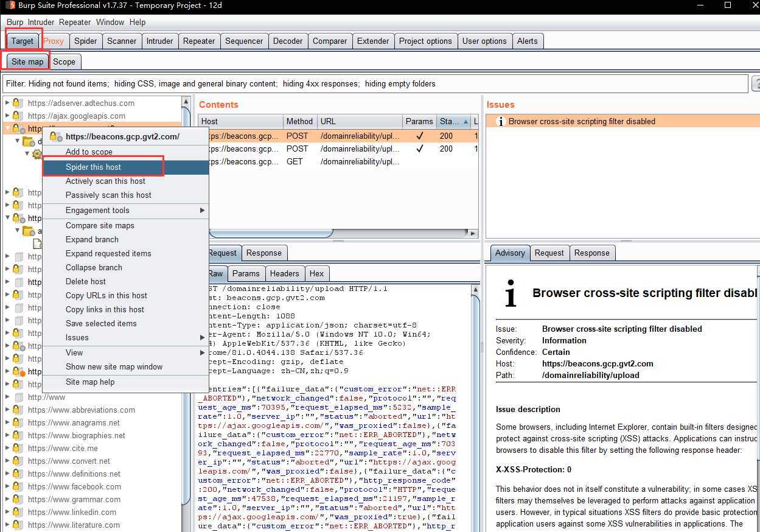Expand the https://ajax.googleapis.com tree node

coord(7,116)
